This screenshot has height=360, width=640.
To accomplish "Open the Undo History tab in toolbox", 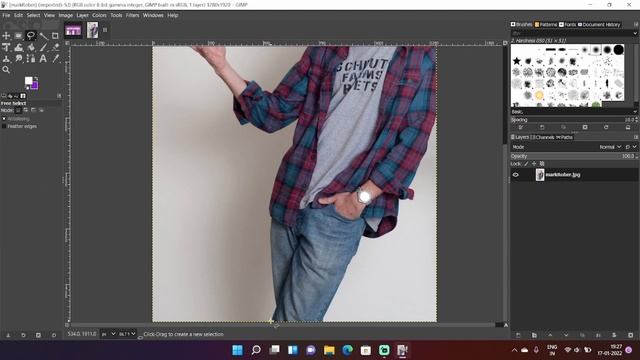I will (16, 96).
